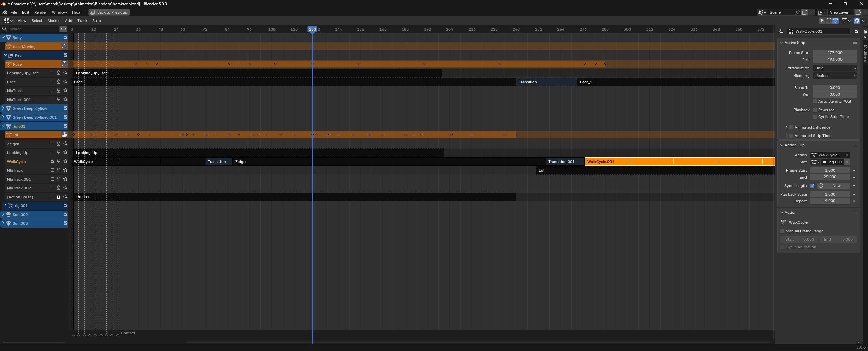Click the Blender logo icon
This screenshot has height=351, width=868.
point(5,12)
